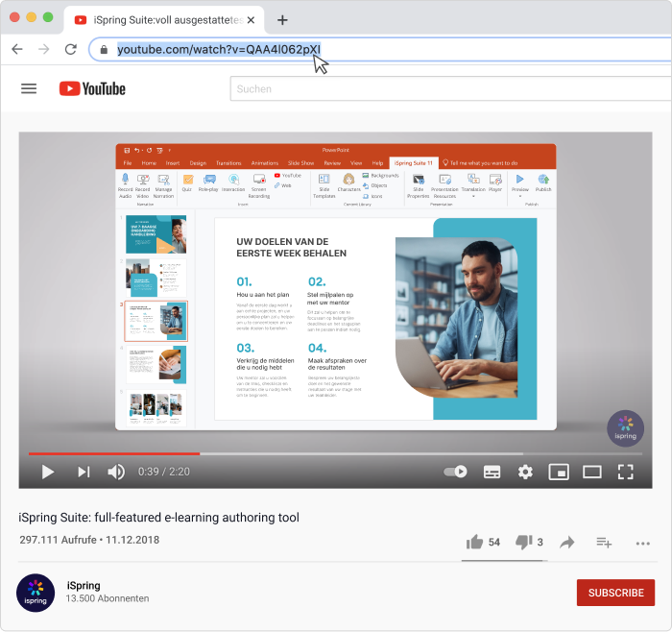This screenshot has height=632, width=672.
Task: Toggle subtitles/closed captions
Action: (492, 472)
